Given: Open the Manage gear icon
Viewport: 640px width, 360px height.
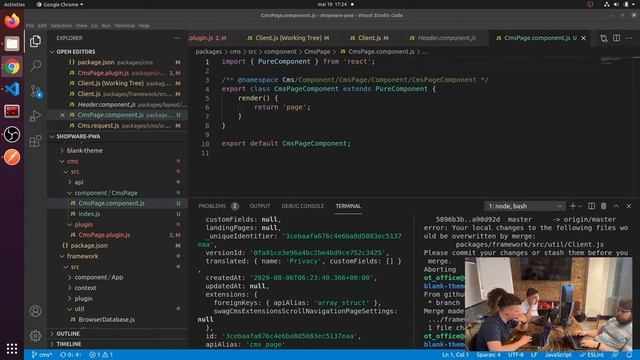Looking at the screenshot, I should click(x=36, y=336).
